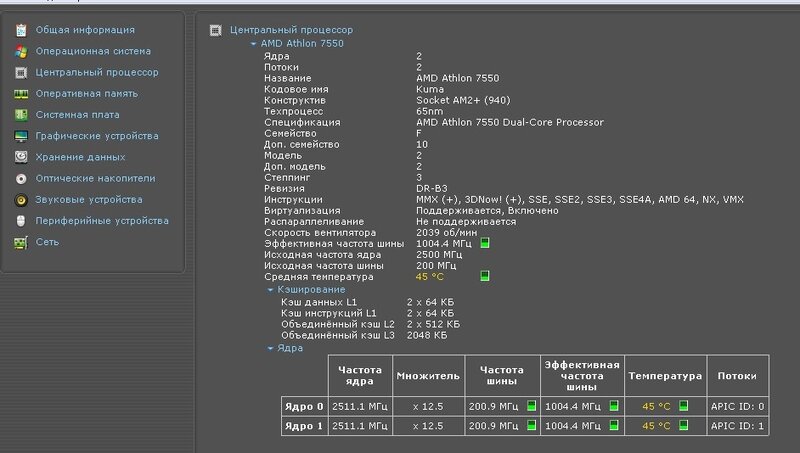Image resolution: width=800 pixels, height=453 pixels.
Task: Collapse the Кэширование section
Action: click(x=270, y=290)
